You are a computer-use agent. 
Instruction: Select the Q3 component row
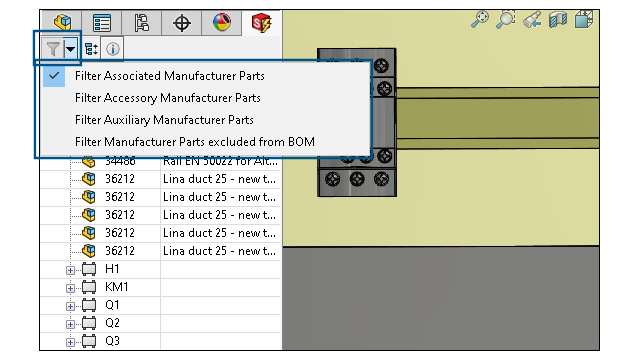click(161, 341)
